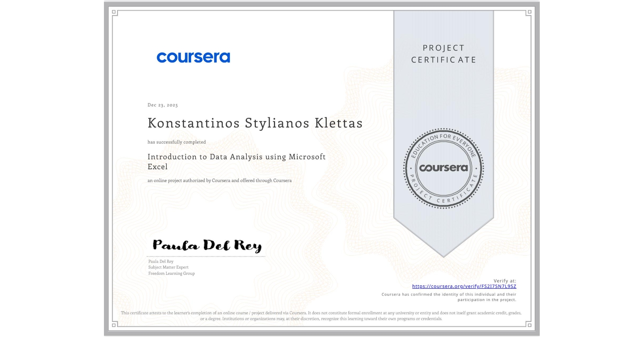Click the 'an online project authorized by Coursera' line
644x337 pixels.
(220, 180)
